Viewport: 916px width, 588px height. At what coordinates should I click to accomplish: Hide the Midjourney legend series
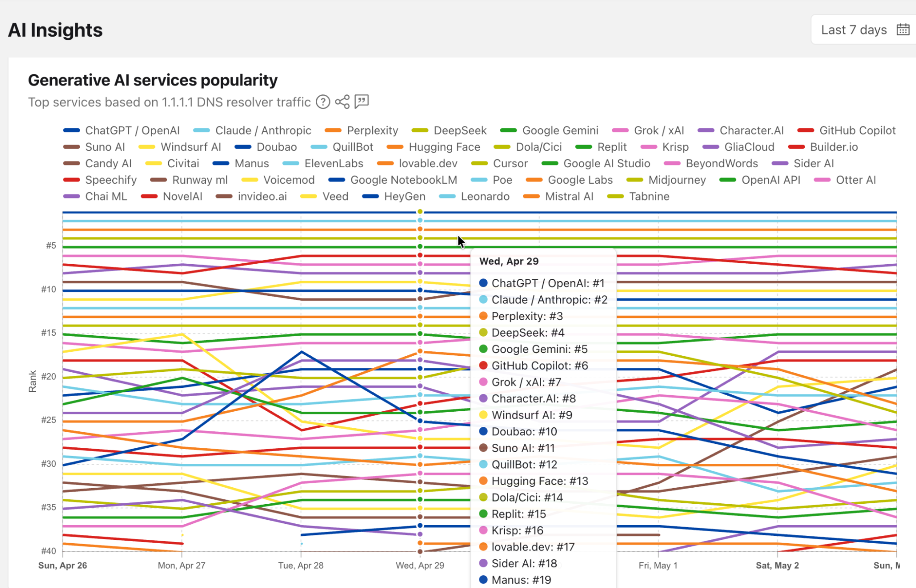tap(666, 180)
